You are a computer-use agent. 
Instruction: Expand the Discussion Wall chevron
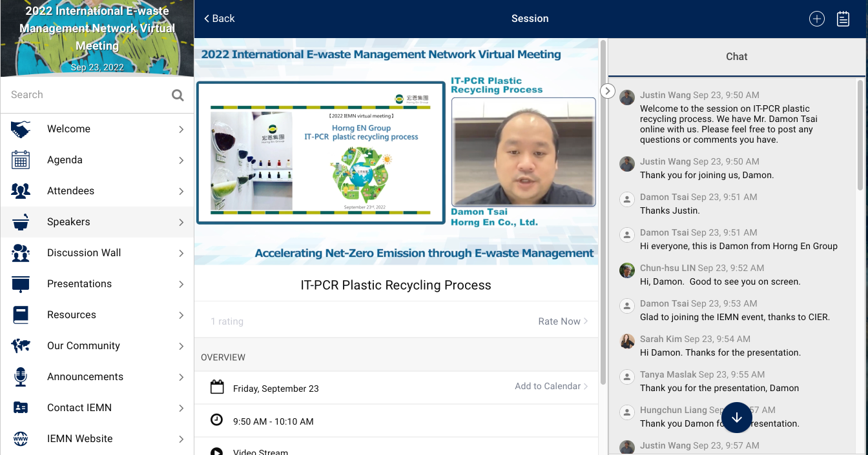click(x=181, y=254)
